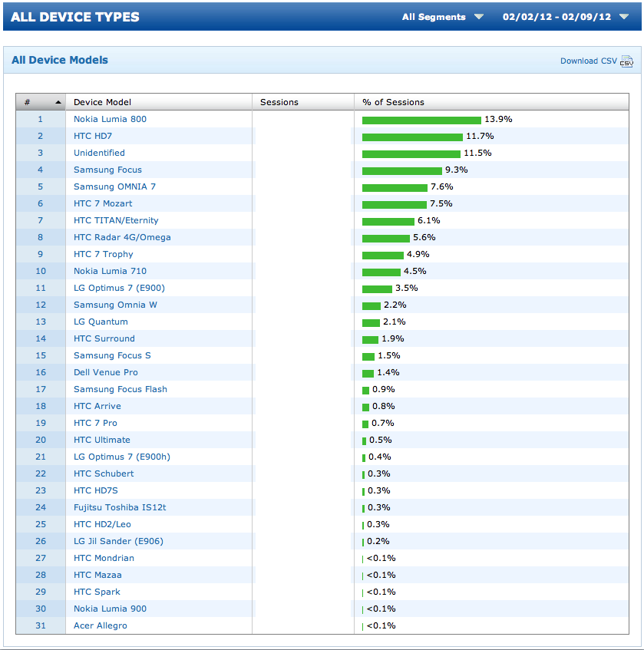Click the ALL DEVICE TYPES title
Viewport: 644px width, 650px height.
point(75,17)
